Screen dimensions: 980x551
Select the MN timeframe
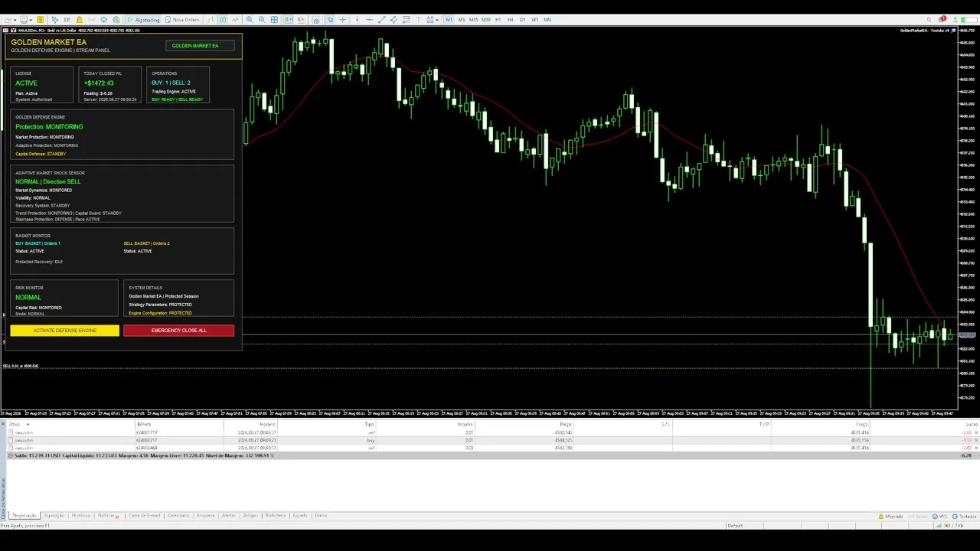[547, 20]
